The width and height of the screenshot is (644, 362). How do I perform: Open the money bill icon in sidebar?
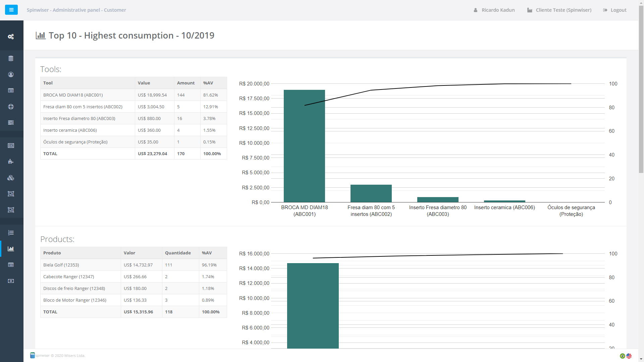[11, 281]
